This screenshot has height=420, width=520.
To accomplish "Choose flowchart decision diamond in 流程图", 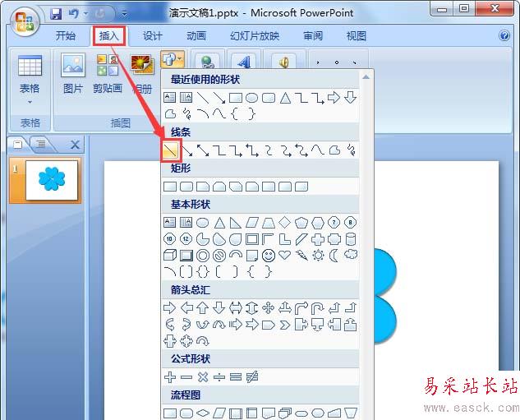I will click(x=203, y=413).
